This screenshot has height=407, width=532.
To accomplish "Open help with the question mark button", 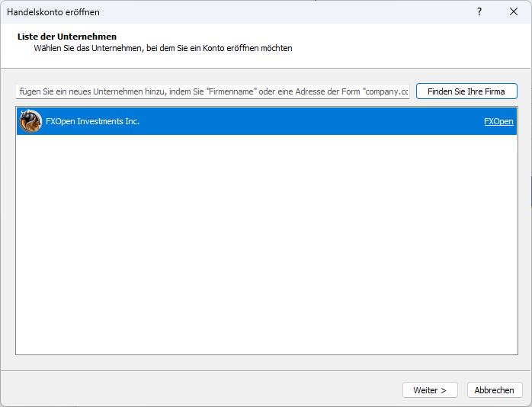I will click(x=479, y=12).
